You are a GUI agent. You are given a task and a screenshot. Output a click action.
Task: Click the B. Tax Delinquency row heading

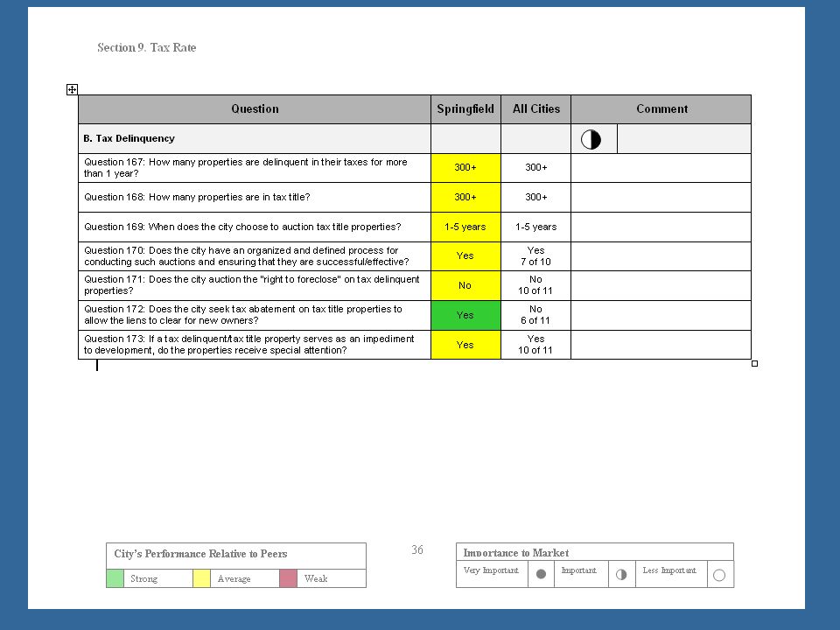pyautogui.click(x=129, y=138)
